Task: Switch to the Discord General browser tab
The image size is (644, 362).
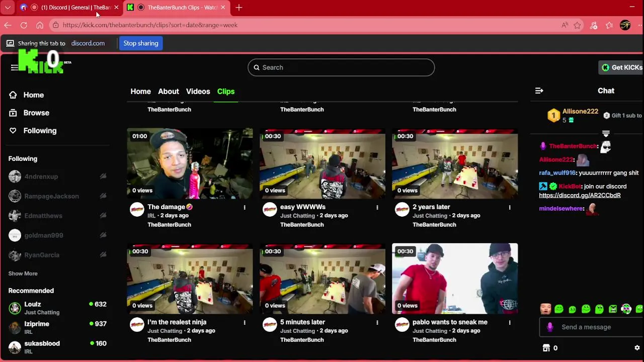Action: click(x=69, y=8)
